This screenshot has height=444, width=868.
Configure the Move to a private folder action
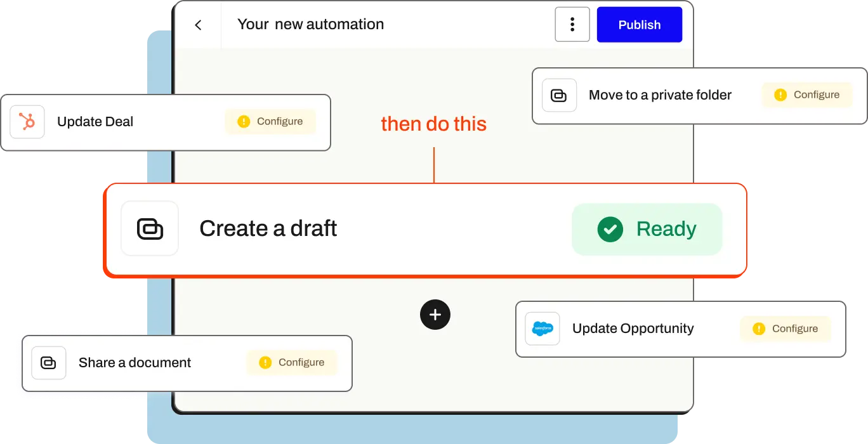tap(807, 95)
